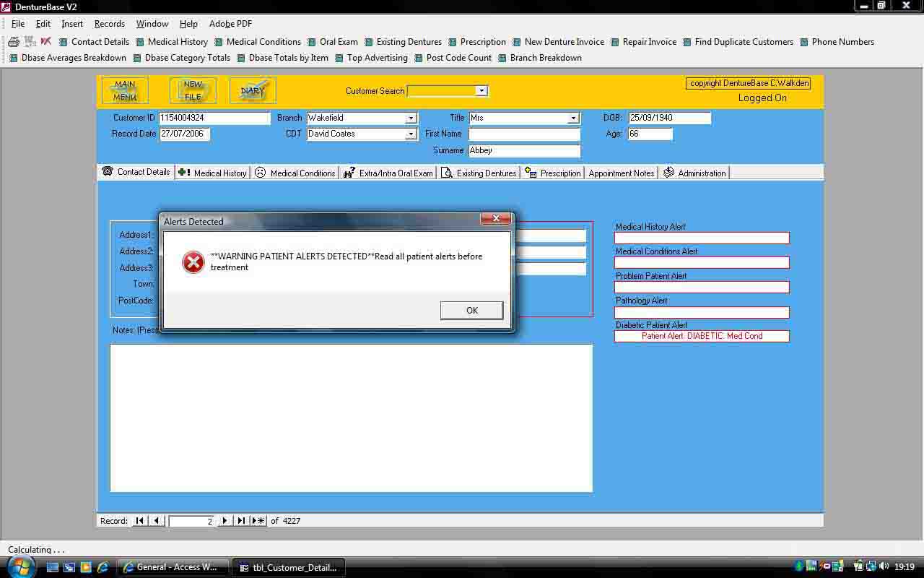Open the Insert menu

point(72,24)
